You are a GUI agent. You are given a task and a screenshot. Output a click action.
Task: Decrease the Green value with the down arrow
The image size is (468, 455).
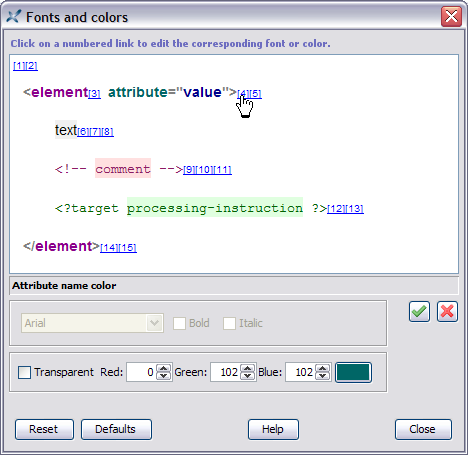[x=247, y=376]
